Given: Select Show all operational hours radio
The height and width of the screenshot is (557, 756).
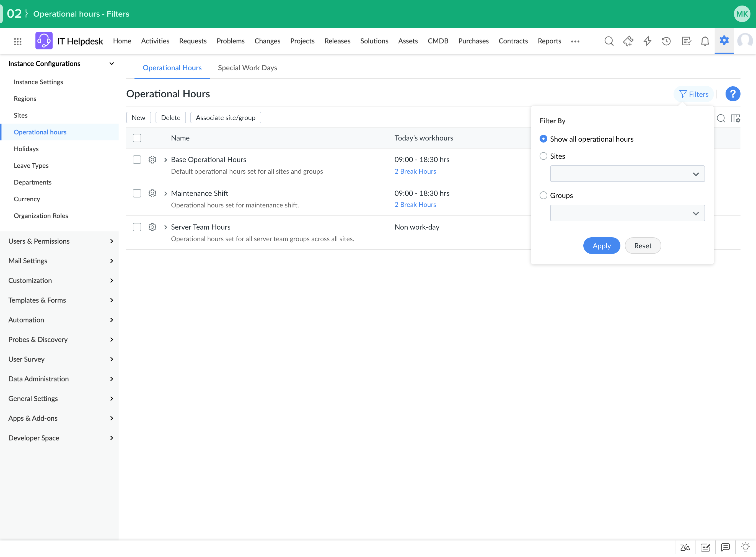Looking at the screenshot, I should point(543,139).
